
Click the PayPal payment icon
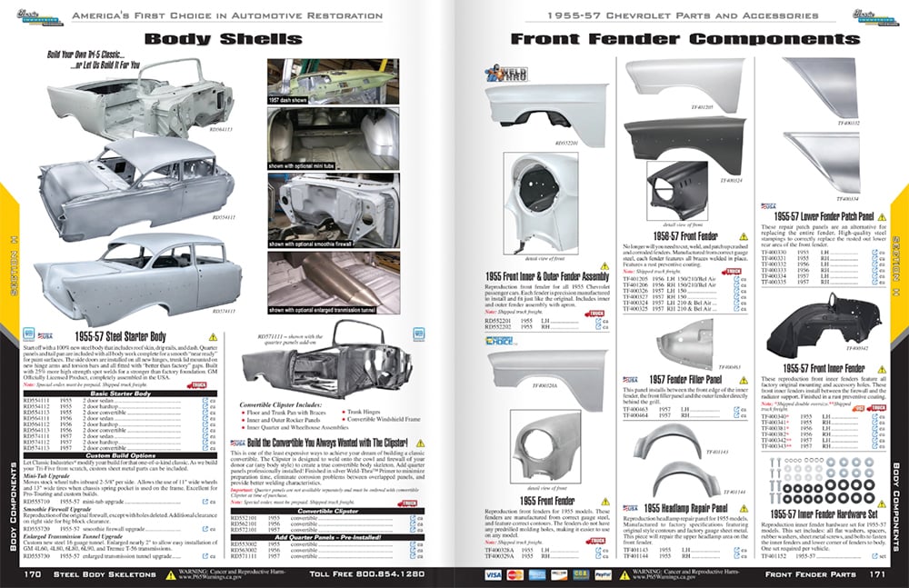click(604, 574)
